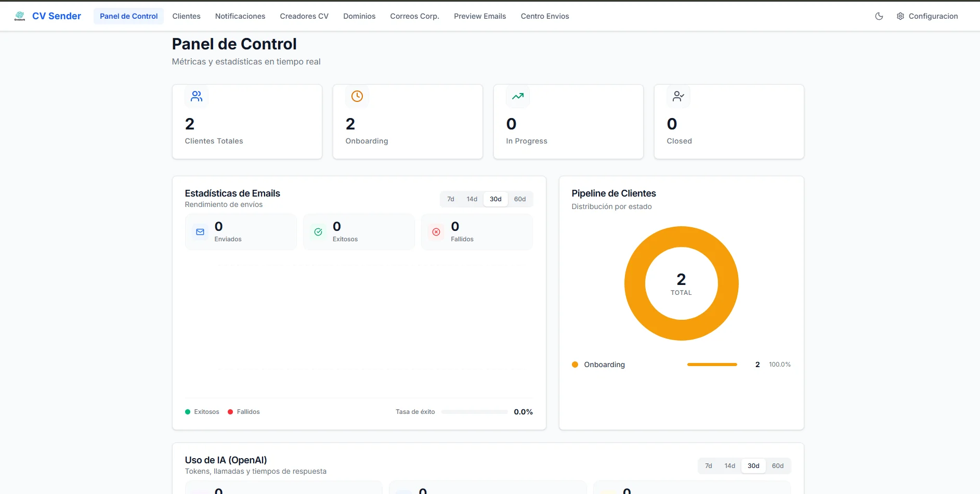This screenshot has width=980, height=494.
Task: Click the In Progress trending-up icon
Action: click(x=518, y=96)
